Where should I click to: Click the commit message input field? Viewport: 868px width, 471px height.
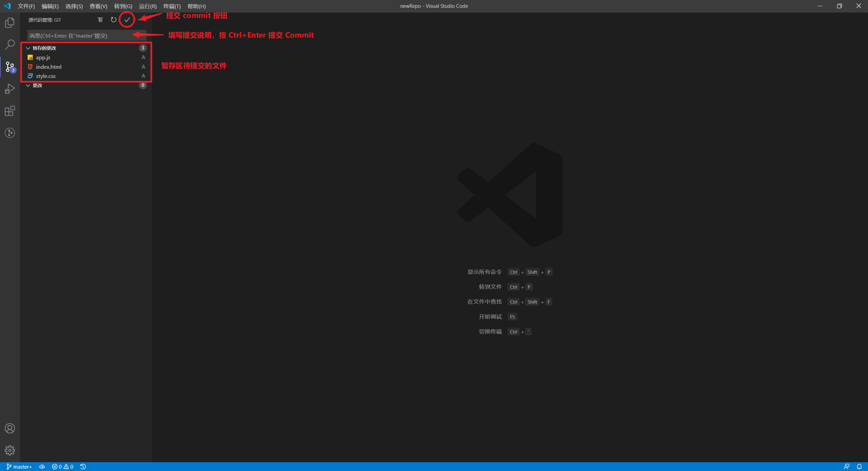86,36
